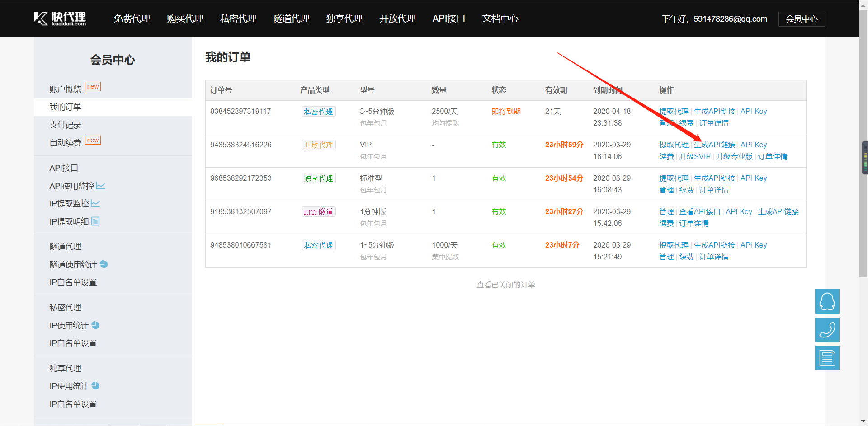Click the 会员中心 button
The image size is (868, 426).
click(801, 19)
